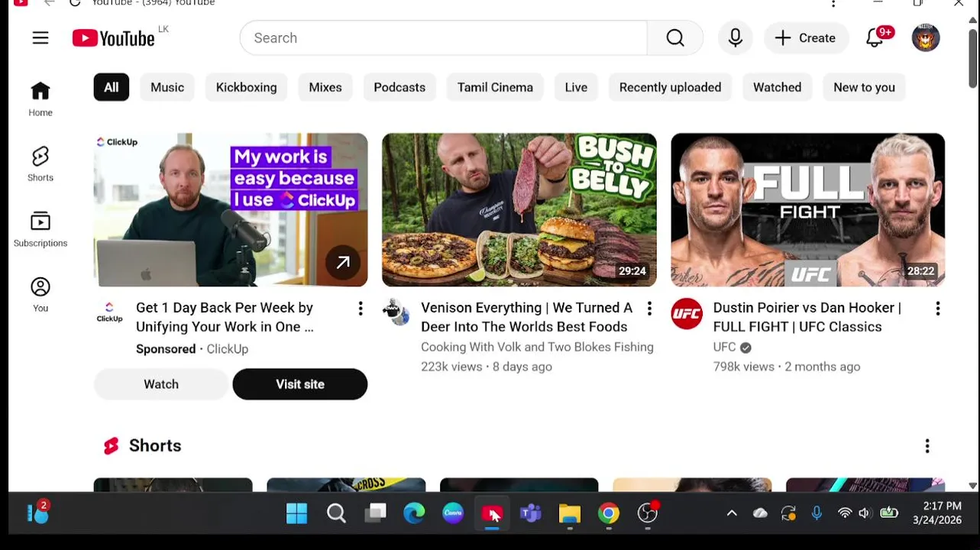Open the hamburger guide menu
Image resolution: width=980 pixels, height=550 pixels.
click(x=40, y=38)
